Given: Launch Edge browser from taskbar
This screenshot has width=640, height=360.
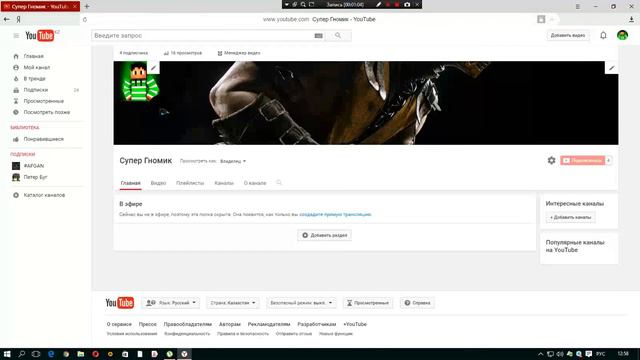Looking at the screenshot, I should pyautogui.click(x=51, y=354).
